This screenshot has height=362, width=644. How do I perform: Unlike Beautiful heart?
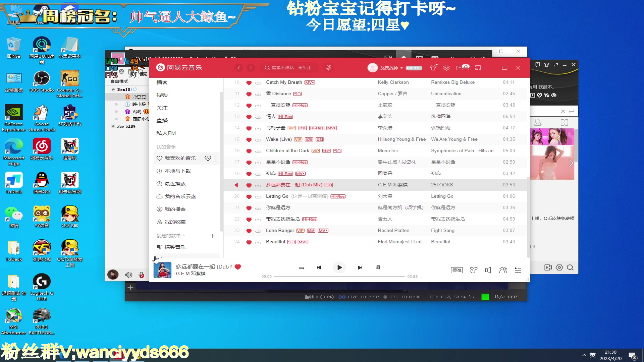[x=249, y=242]
